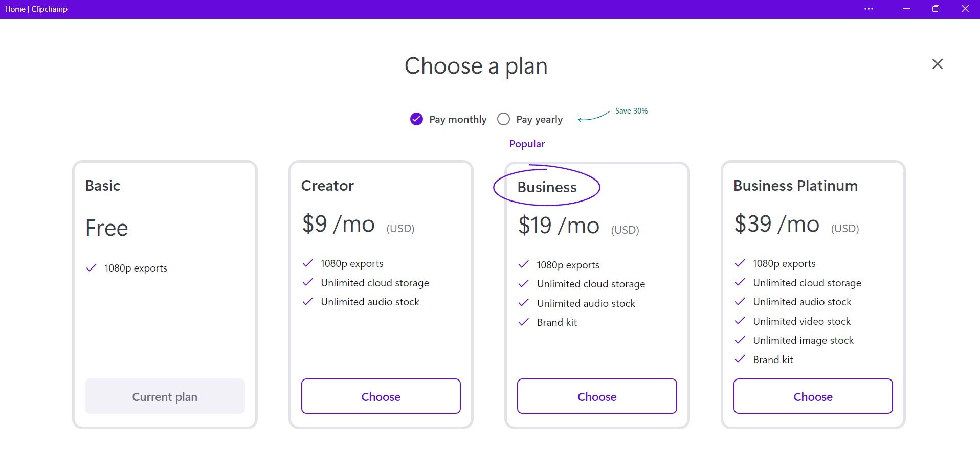Click Choose for Business Platinum

tap(813, 396)
